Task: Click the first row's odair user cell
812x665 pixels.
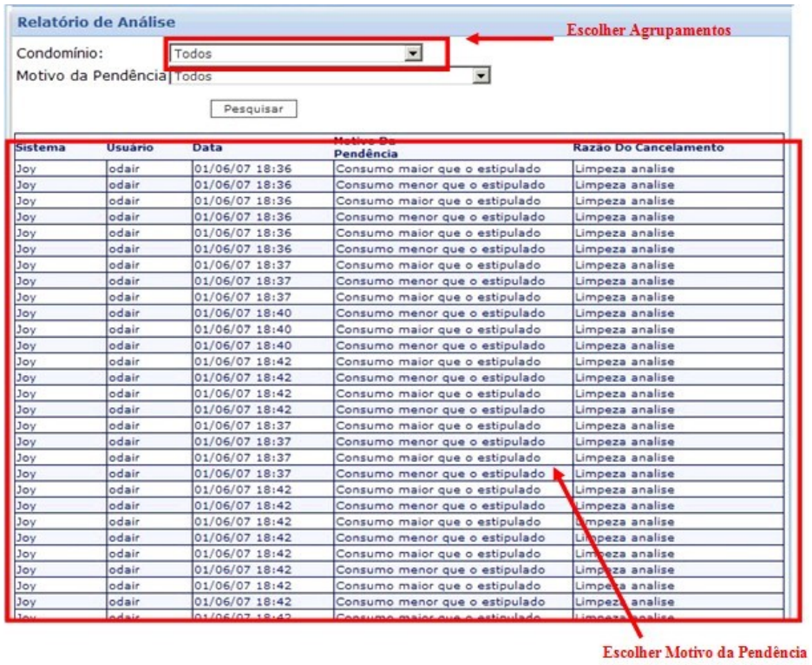Action: tap(125, 168)
